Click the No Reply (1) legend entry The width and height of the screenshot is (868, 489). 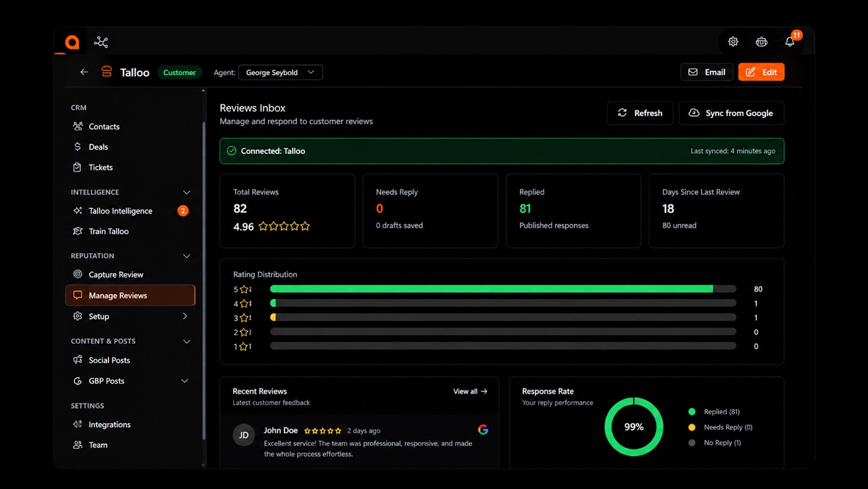click(x=715, y=443)
